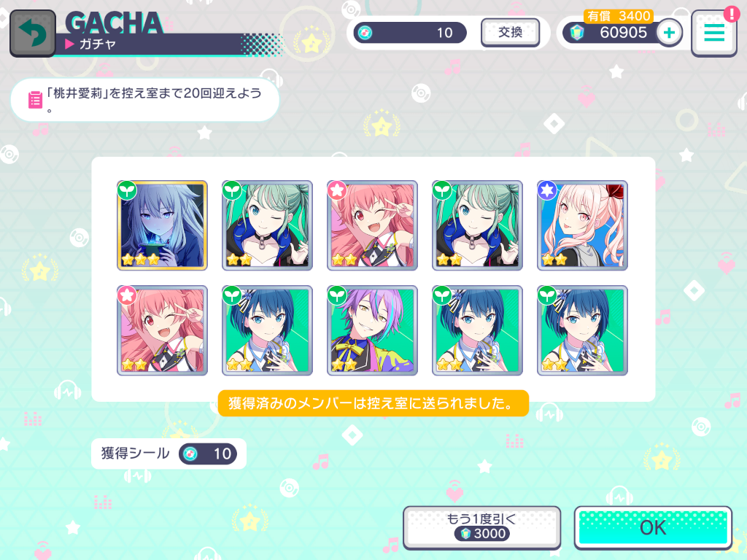The height and width of the screenshot is (560, 747).
Task: Click もう1度引く to pull again for 3000
Action: pos(481,528)
